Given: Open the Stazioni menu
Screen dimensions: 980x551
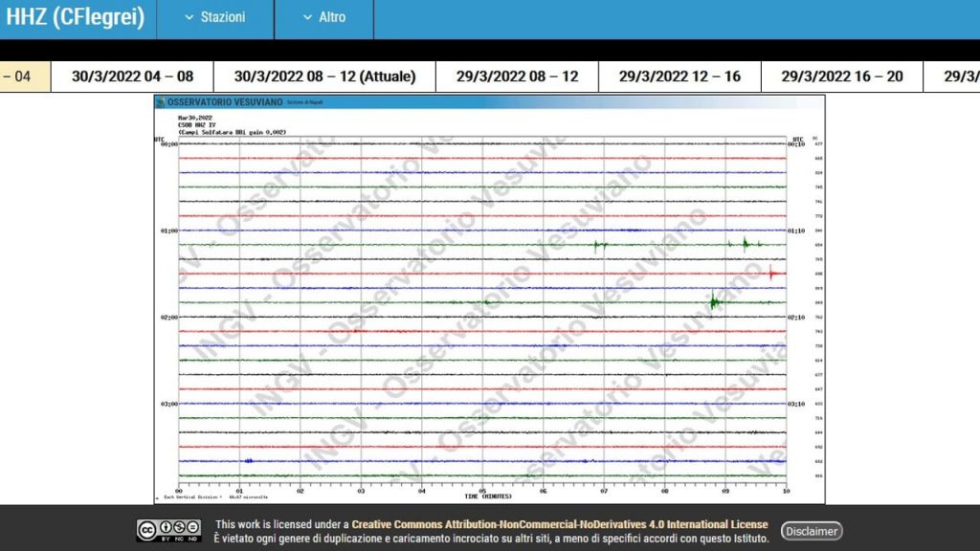Looking at the screenshot, I should pyautogui.click(x=215, y=17).
